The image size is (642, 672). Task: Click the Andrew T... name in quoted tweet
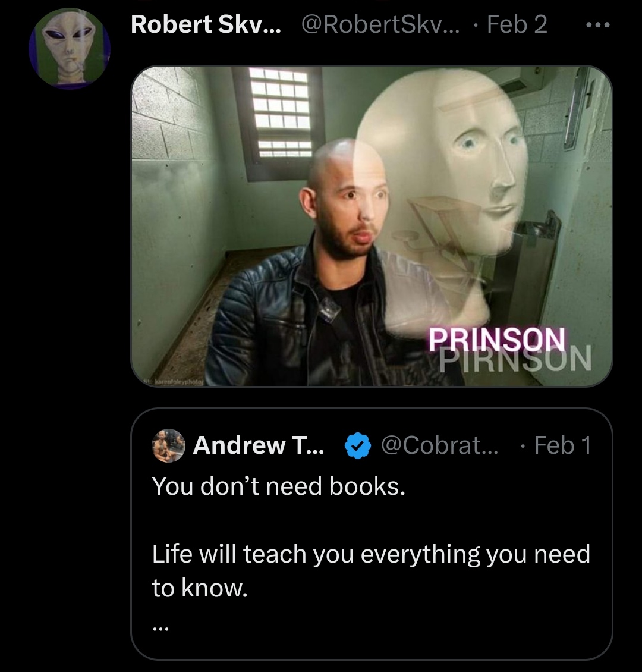click(259, 445)
